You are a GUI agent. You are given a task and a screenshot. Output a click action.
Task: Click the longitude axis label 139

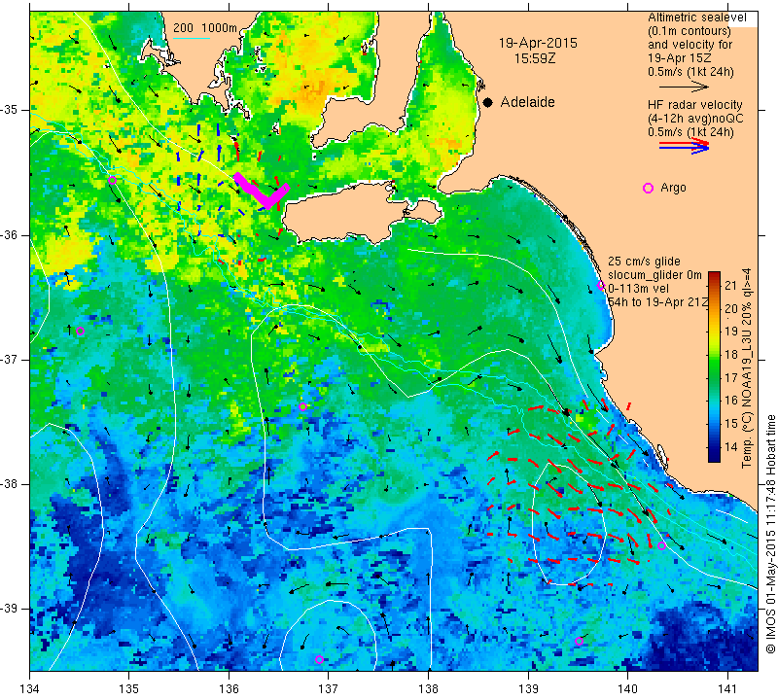click(x=528, y=688)
